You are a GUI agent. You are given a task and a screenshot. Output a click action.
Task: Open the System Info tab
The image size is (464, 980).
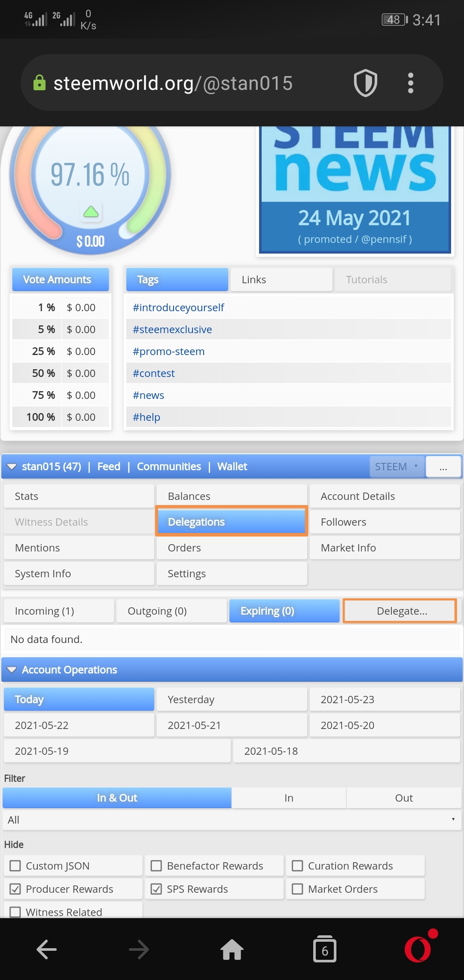click(79, 573)
